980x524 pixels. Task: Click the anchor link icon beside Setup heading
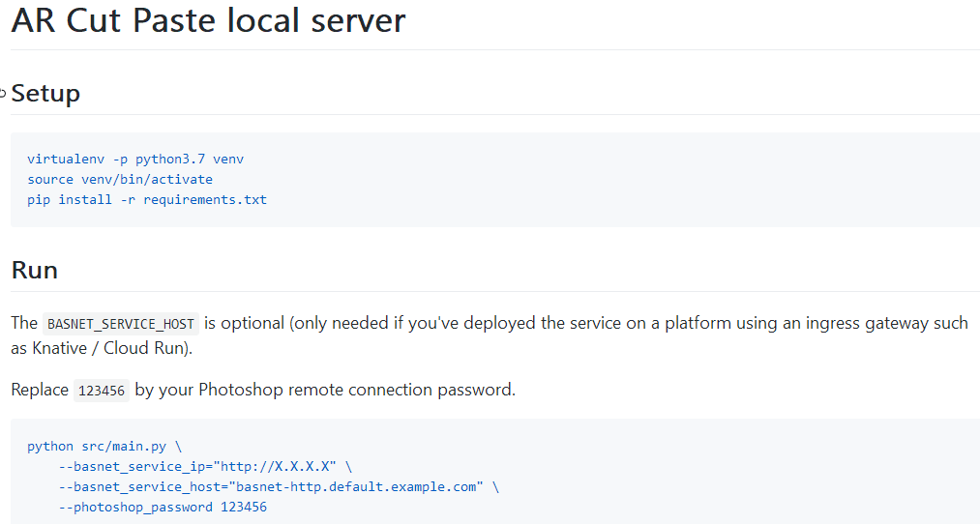coord(4,94)
